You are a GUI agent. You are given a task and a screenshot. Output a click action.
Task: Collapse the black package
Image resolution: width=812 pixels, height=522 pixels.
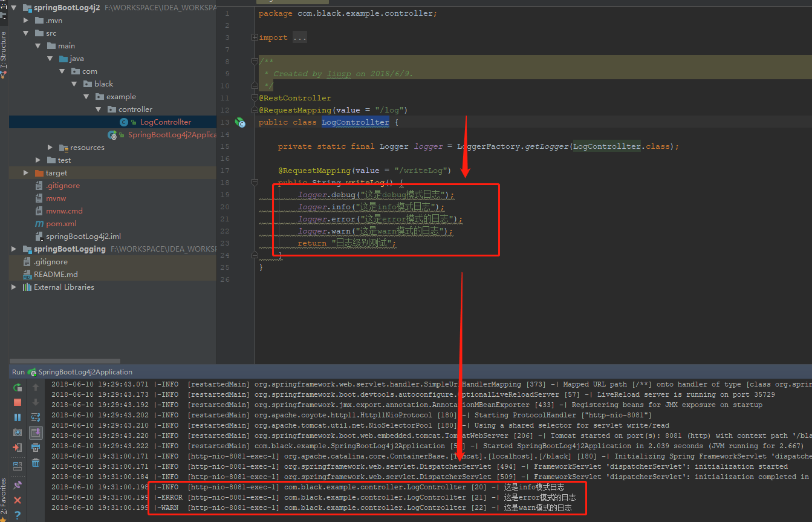(x=74, y=84)
